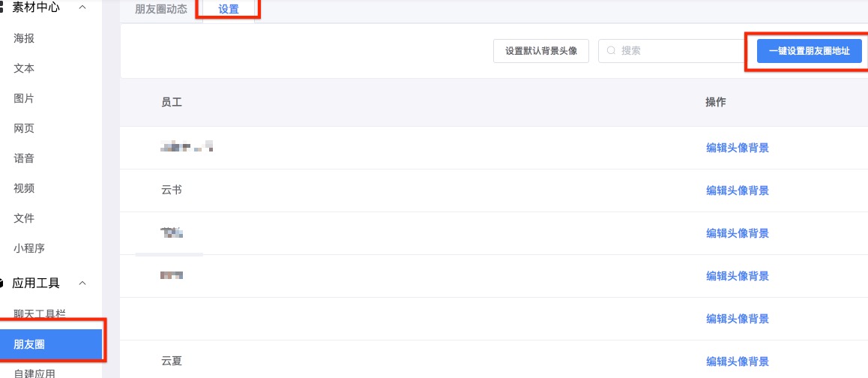Select the 设置 tab
Screen dimensions: 868x378
point(229,10)
